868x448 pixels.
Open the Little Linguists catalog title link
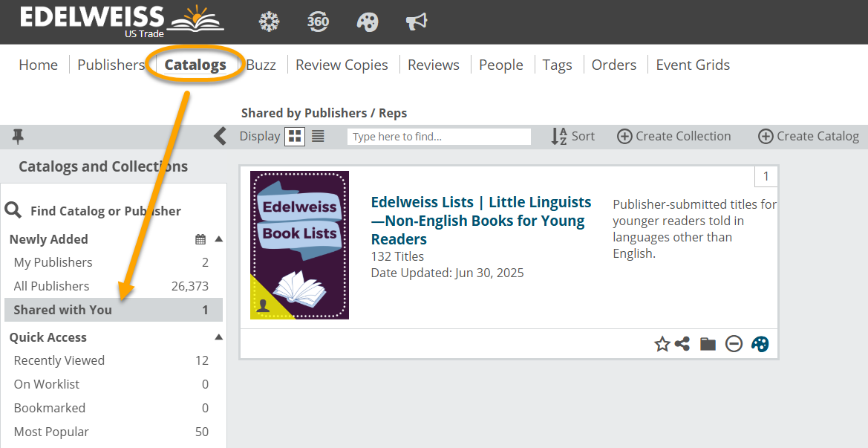[x=481, y=221]
